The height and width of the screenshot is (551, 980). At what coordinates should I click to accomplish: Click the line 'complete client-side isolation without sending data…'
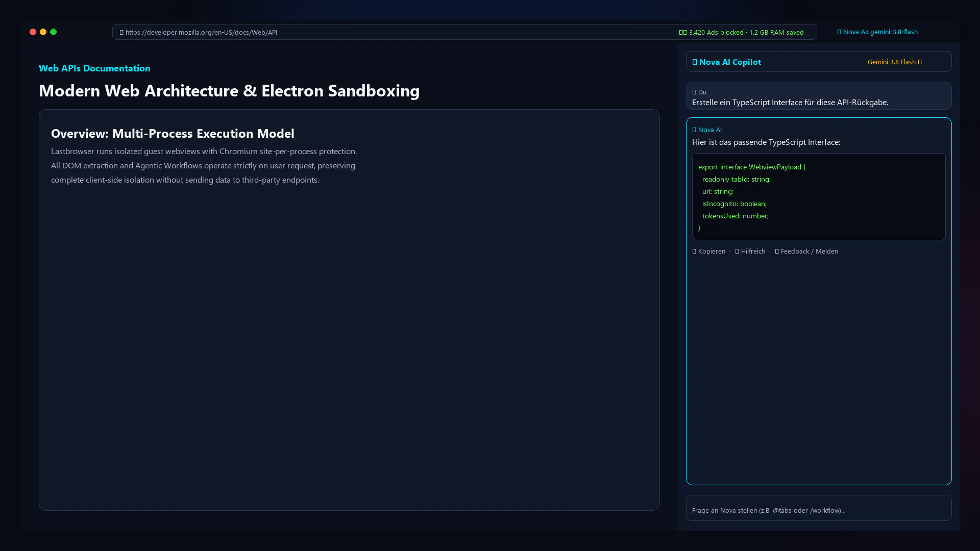coord(185,180)
